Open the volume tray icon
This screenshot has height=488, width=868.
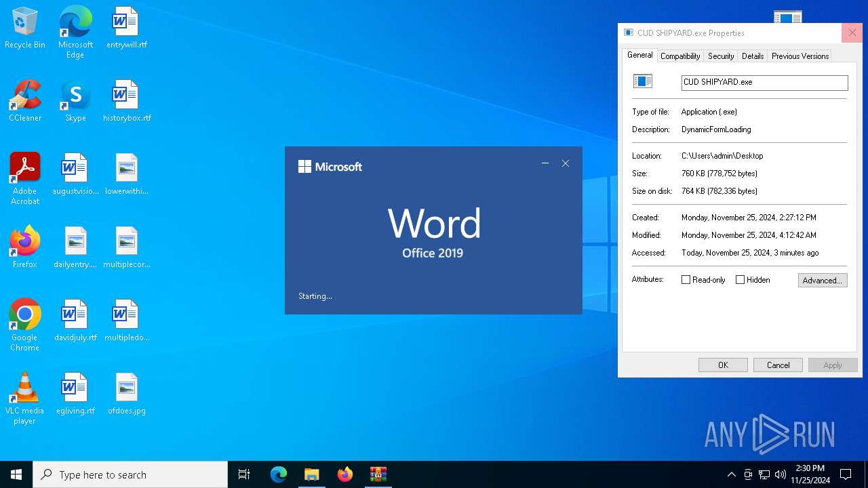point(781,474)
